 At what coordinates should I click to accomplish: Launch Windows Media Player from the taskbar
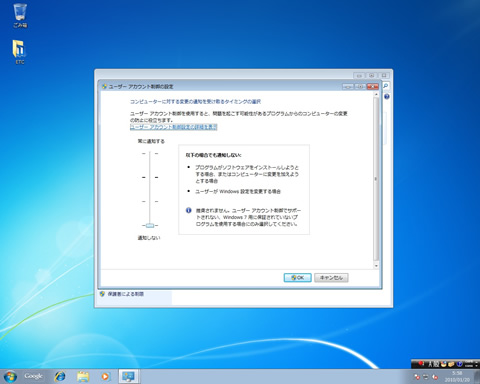click(x=105, y=377)
